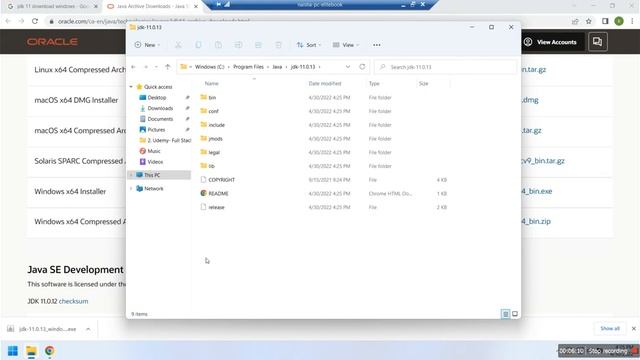This screenshot has height=360, width=640.
Task: Open the downloaded jdk-11.0.13 exe options arrow
Action: coord(88,329)
